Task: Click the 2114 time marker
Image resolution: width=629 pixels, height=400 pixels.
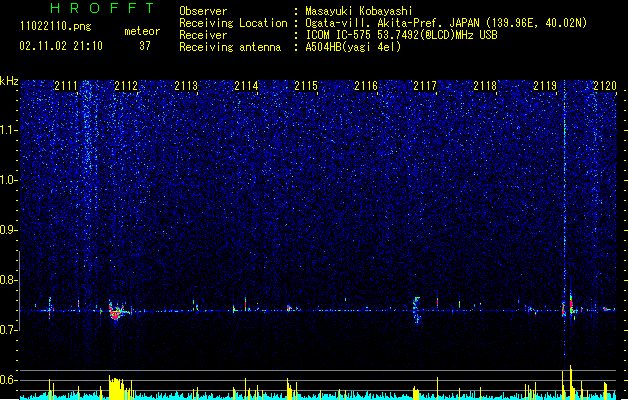Action: [246, 86]
